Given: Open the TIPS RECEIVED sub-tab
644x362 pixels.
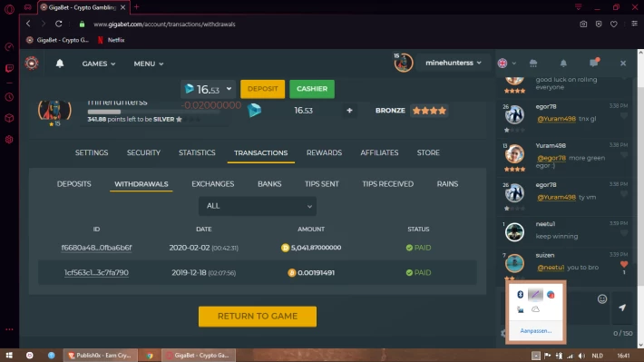Looking at the screenshot, I should [x=387, y=184].
